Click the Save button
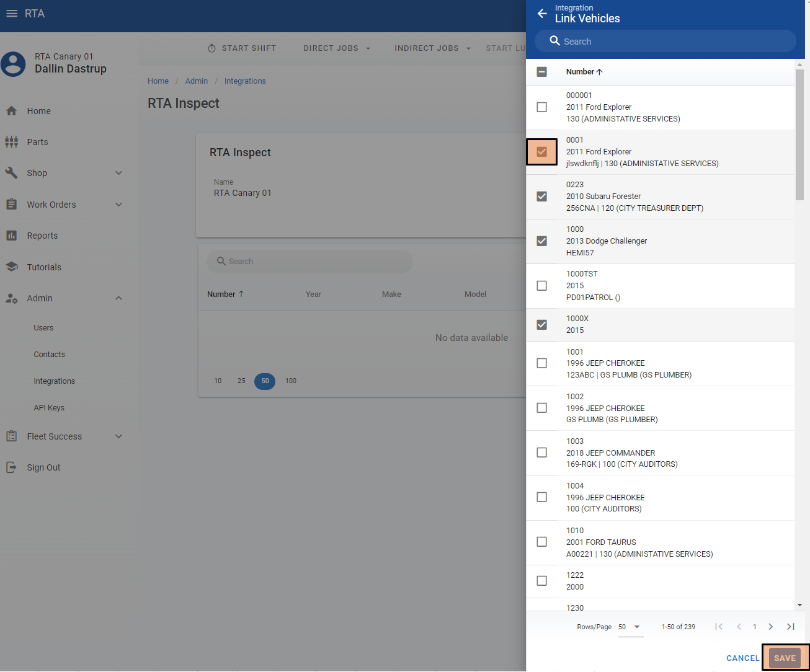Viewport: 810px width, 672px height. click(785, 658)
